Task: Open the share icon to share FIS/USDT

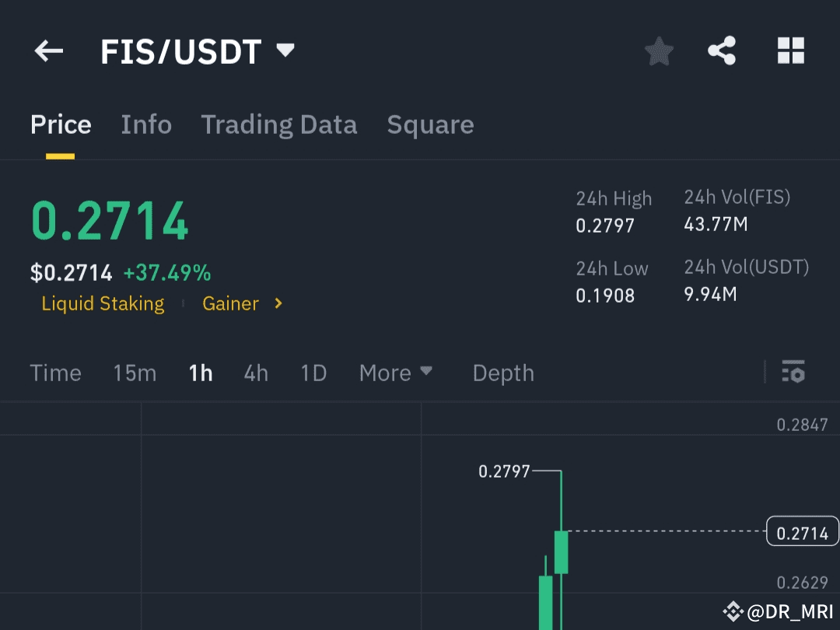Action: point(721,51)
